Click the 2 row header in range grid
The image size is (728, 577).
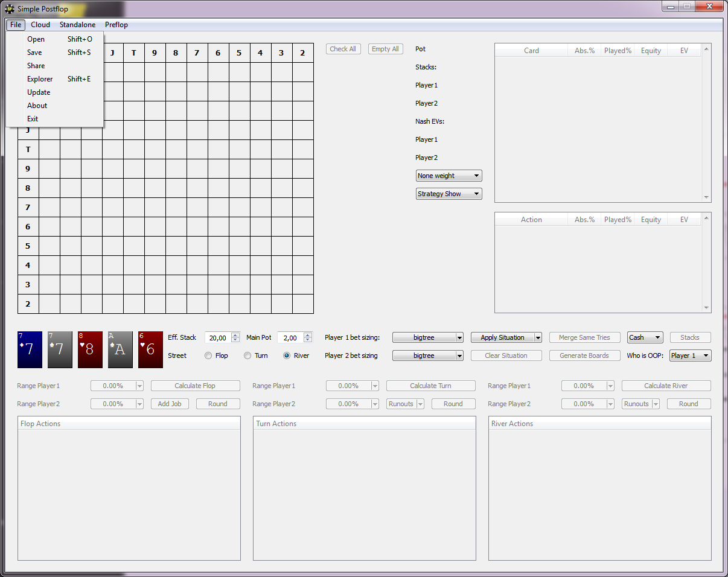pyautogui.click(x=28, y=304)
